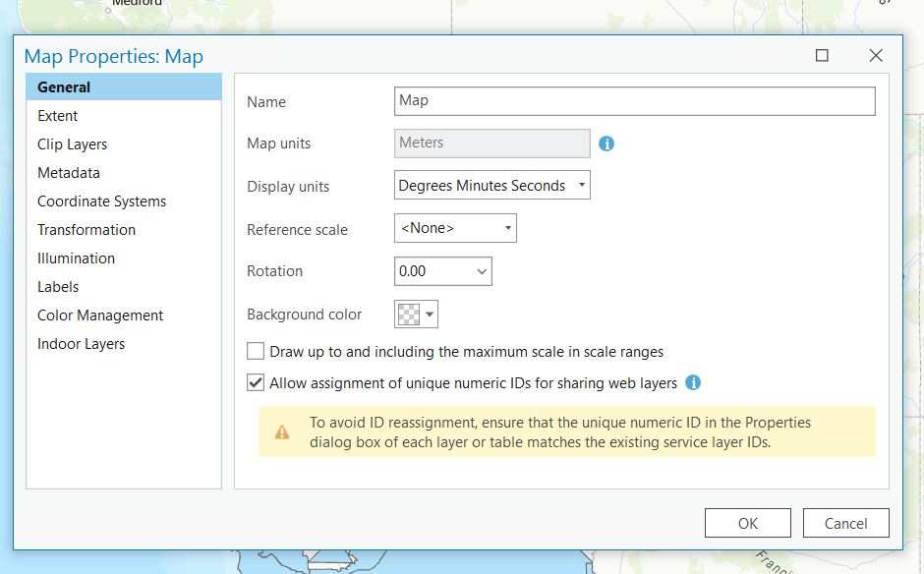The width and height of the screenshot is (924, 574).
Task: Switch to the Extent tab
Action: point(58,116)
